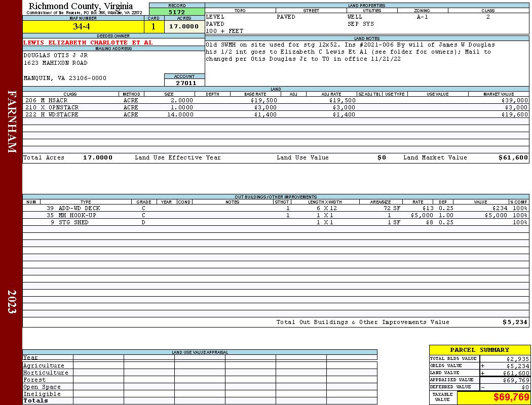Click OUT BUILDINGS/OTHER IMPROVEMENTS header
532x405 pixels.
click(276, 196)
